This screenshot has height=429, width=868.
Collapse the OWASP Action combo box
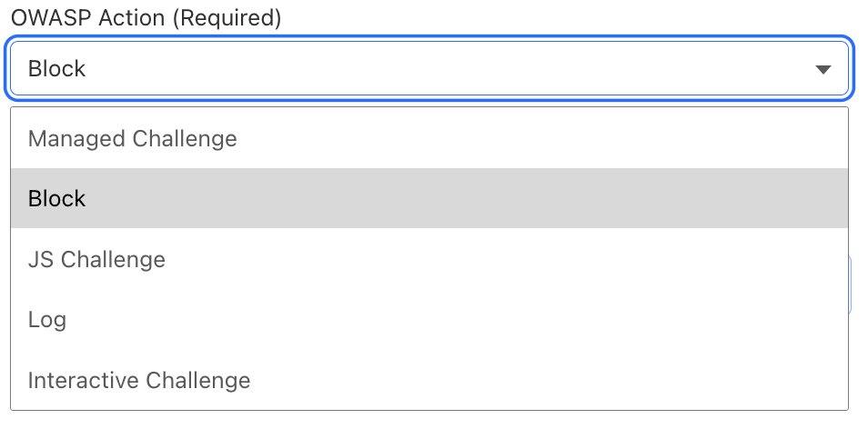click(x=823, y=69)
